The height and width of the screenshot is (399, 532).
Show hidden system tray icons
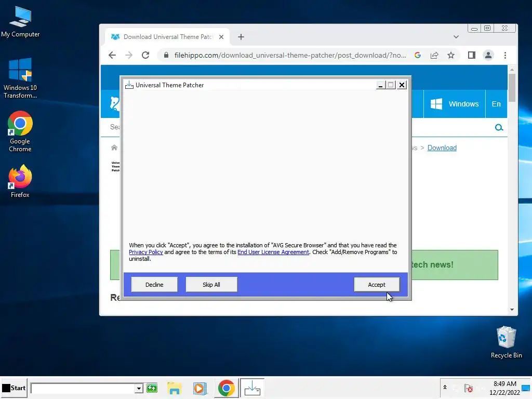[x=445, y=388]
